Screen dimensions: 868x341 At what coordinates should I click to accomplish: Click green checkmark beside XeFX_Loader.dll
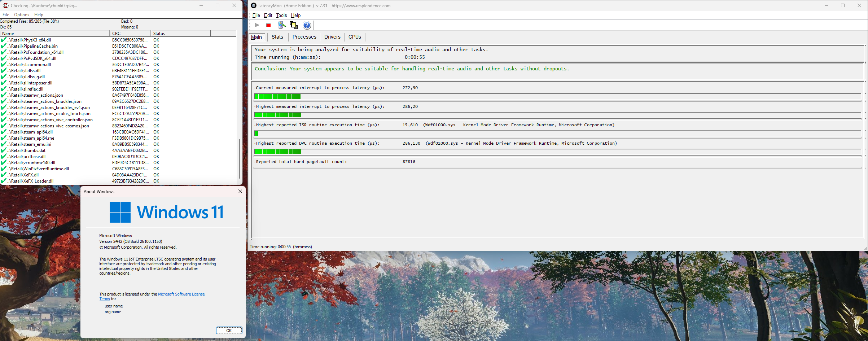pos(4,181)
